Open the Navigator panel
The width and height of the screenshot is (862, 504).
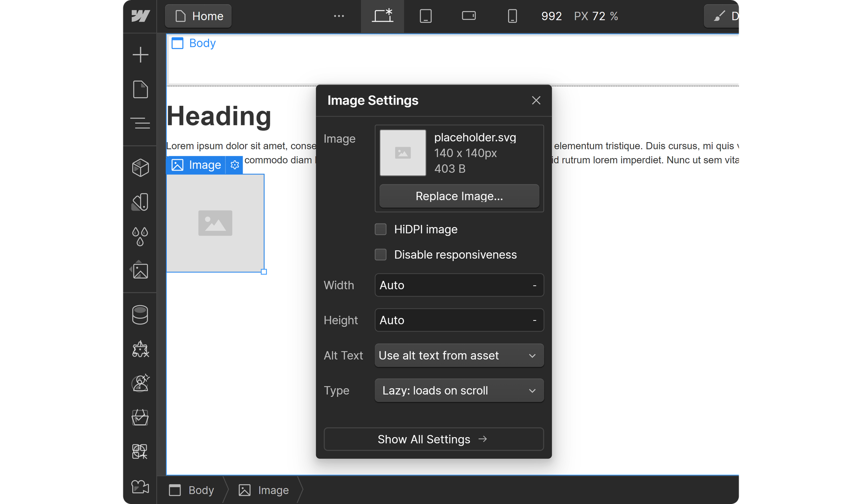[x=140, y=124]
